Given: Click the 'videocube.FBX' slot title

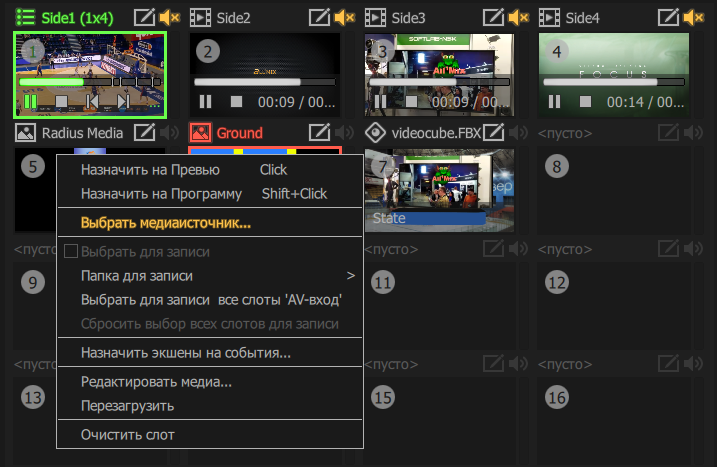Looking at the screenshot, I should [x=436, y=133].
